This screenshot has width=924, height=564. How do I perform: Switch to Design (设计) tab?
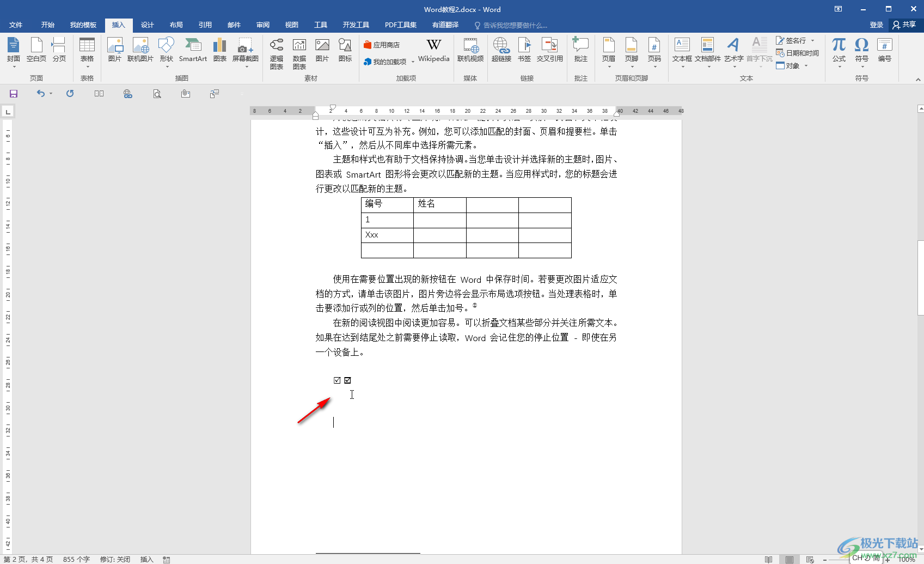147,25
